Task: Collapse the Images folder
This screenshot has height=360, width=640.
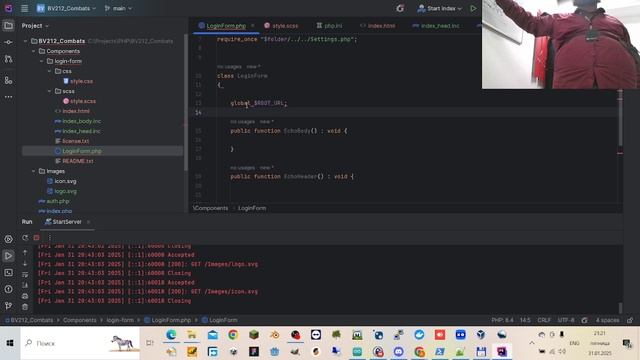Action: [33, 171]
